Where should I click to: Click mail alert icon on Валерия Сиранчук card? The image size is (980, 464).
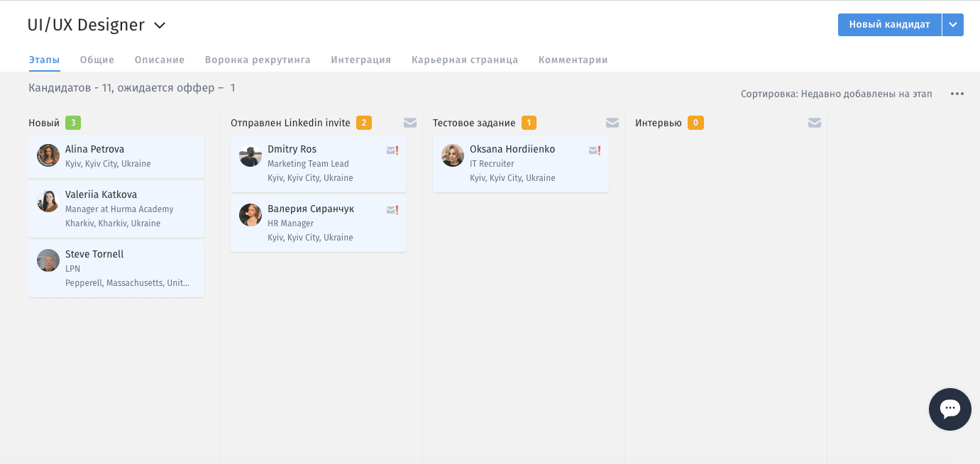[392, 210]
